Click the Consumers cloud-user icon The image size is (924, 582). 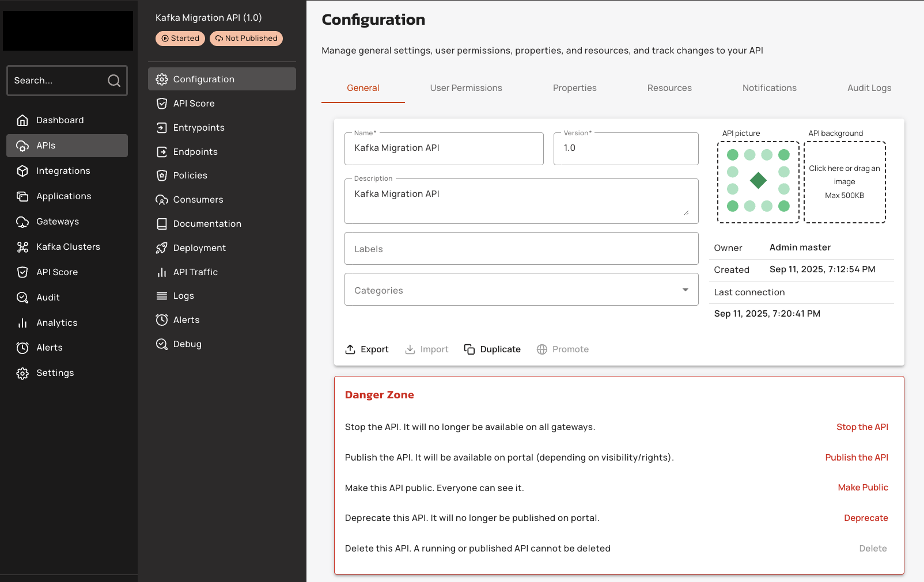162,200
